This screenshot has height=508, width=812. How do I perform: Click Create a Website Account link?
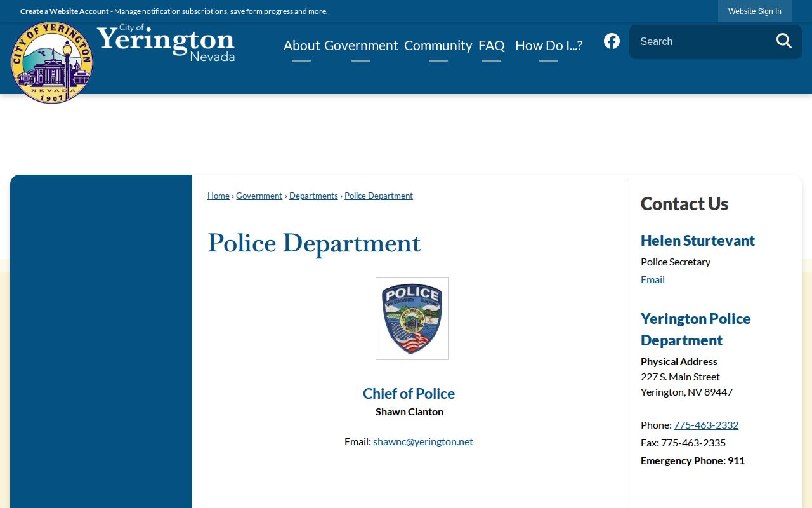tap(65, 11)
